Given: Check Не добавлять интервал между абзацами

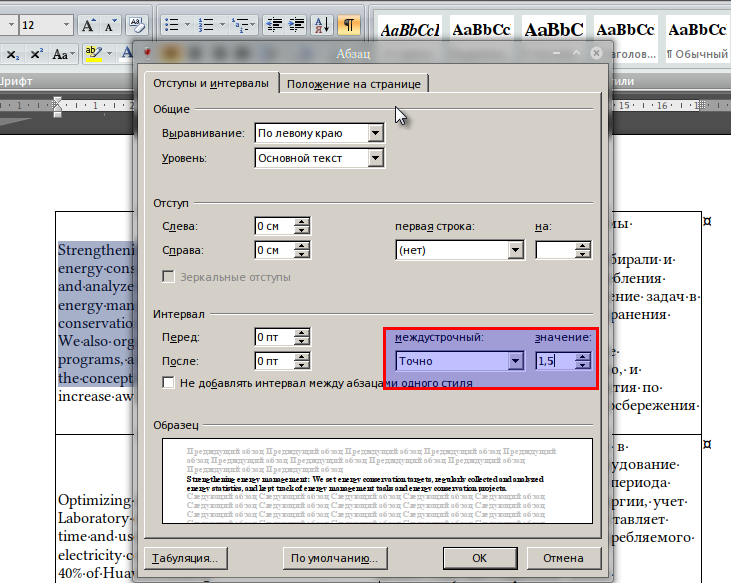Looking at the screenshot, I should tap(168, 383).
